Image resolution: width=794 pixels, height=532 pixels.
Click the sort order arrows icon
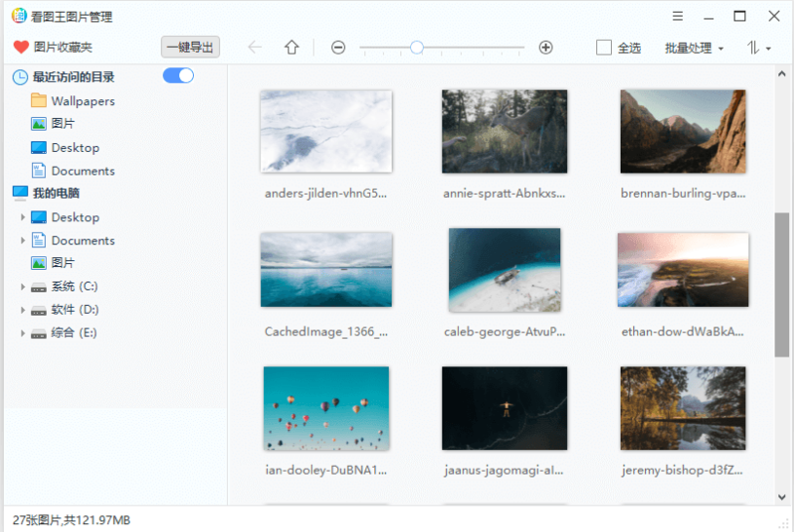click(758, 48)
